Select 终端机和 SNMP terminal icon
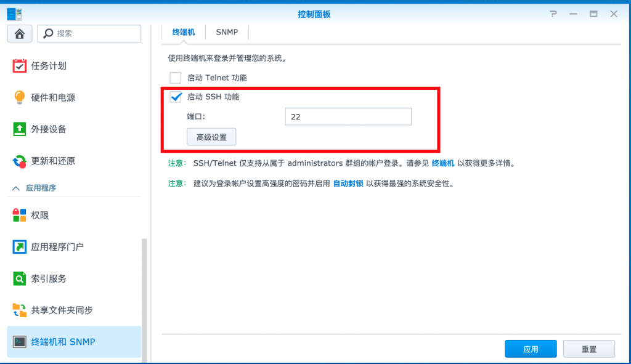The width and height of the screenshot is (631, 364). point(20,342)
